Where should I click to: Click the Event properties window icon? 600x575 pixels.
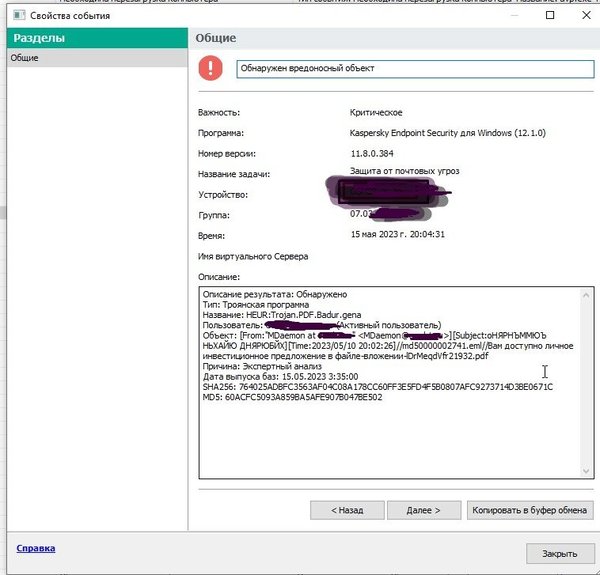(x=19, y=15)
